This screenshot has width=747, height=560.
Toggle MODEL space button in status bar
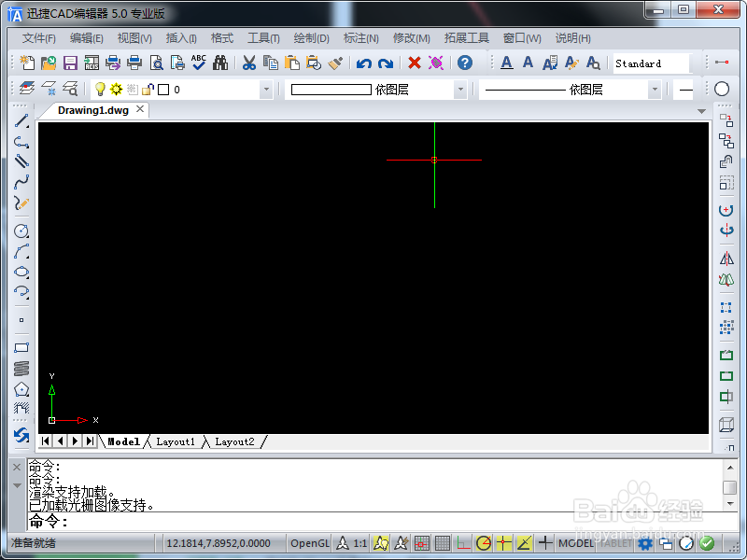[x=576, y=543]
